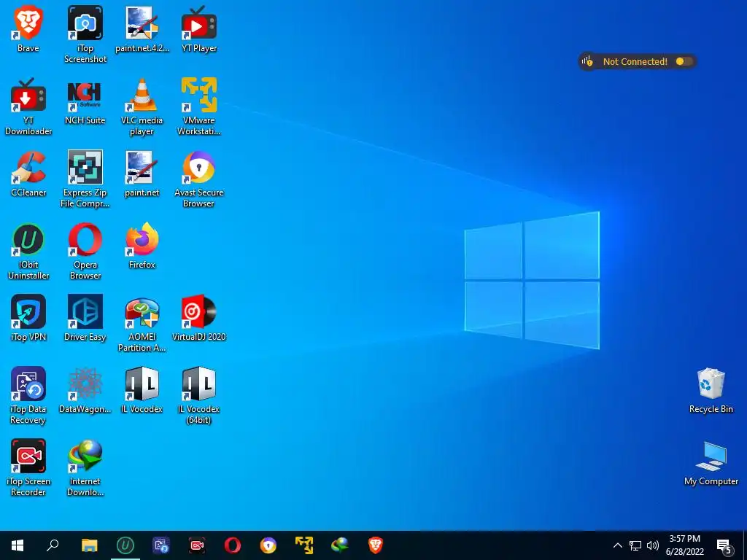The image size is (747, 560).
Task: Open Avast Secure Browser desktop icon
Action: point(199,179)
